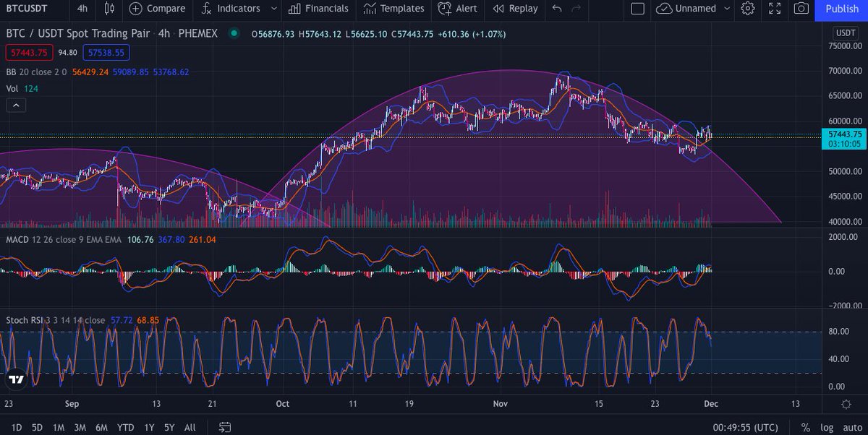
Task: Set range to 1D
Action: pyautogui.click(x=16, y=427)
